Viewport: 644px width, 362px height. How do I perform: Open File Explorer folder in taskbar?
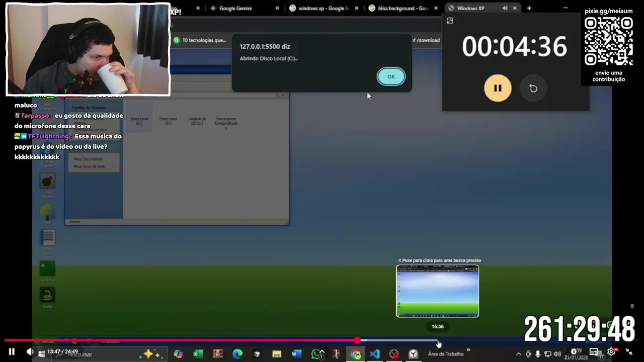[277, 354]
